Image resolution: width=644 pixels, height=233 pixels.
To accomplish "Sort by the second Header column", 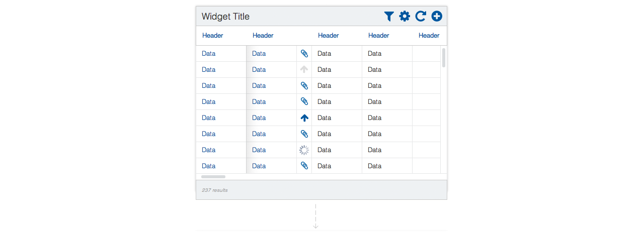I will coord(263,36).
